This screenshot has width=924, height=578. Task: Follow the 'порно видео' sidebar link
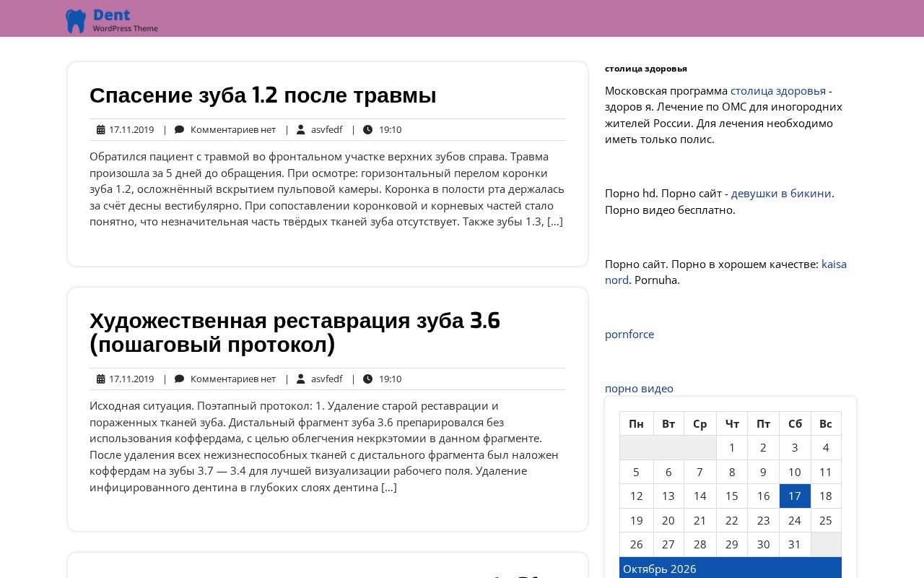pyautogui.click(x=639, y=389)
